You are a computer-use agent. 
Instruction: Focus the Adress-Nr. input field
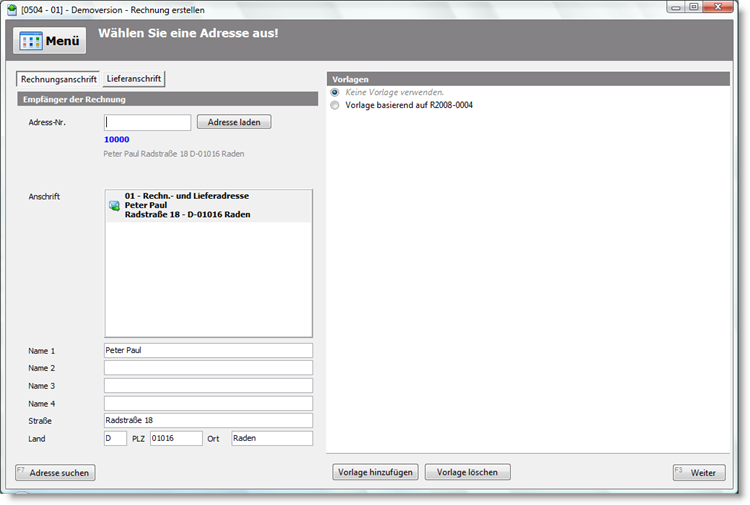point(147,122)
